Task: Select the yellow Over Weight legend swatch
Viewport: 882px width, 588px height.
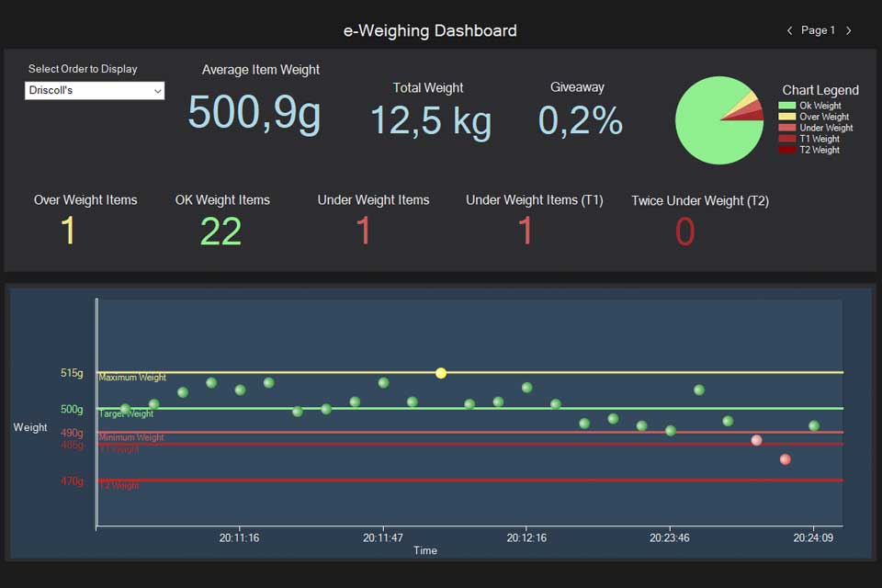Action: click(787, 117)
